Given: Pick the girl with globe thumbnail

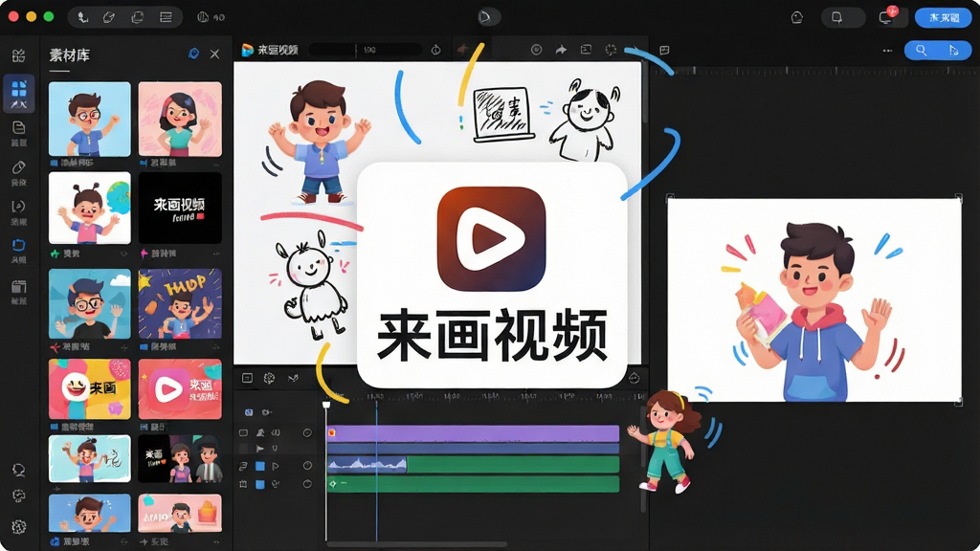Looking at the screenshot, I should [89, 208].
